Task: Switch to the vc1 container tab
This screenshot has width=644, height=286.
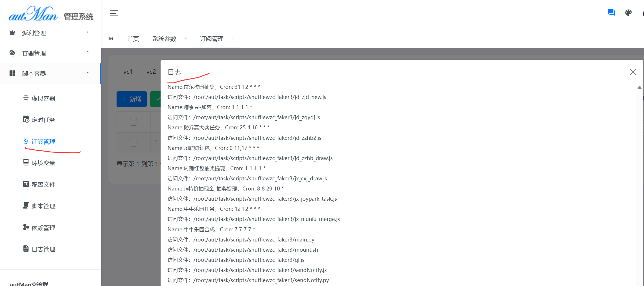Action: point(128,72)
